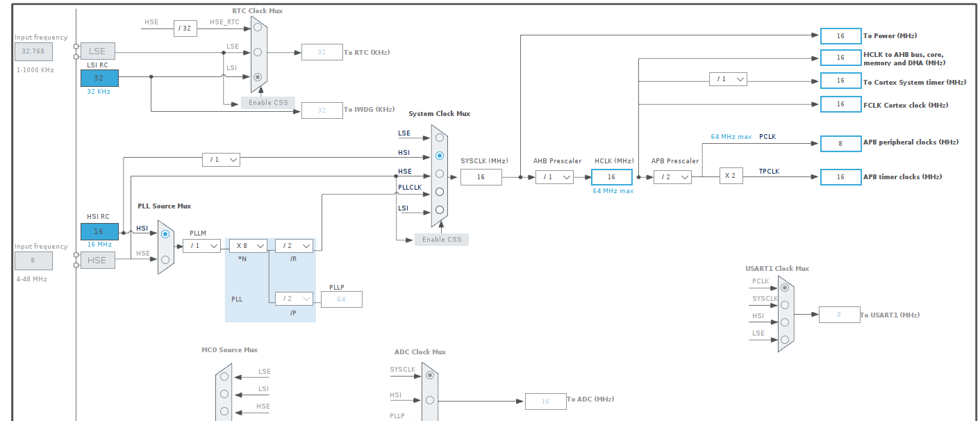Click Enable CSS below System Clock Mux
The height and width of the screenshot is (421, 980).
pos(441,239)
